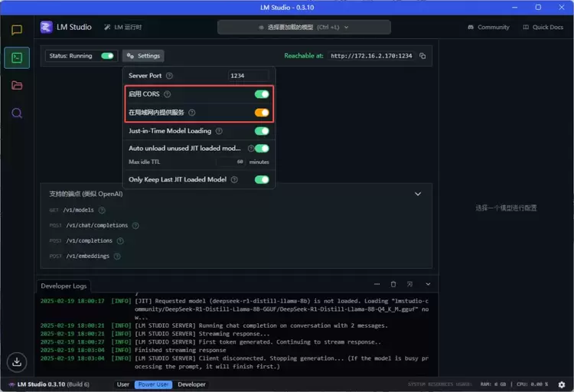574x392 pixels.
Task: Switch to User mode tab
Action: click(x=122, y=384)
